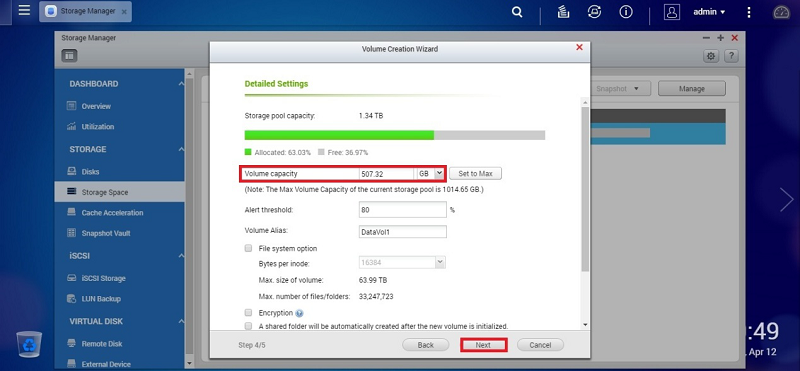Click the iSCSI Storage icon
Screen dimensions: 800x371
click(x=71, y=278)
